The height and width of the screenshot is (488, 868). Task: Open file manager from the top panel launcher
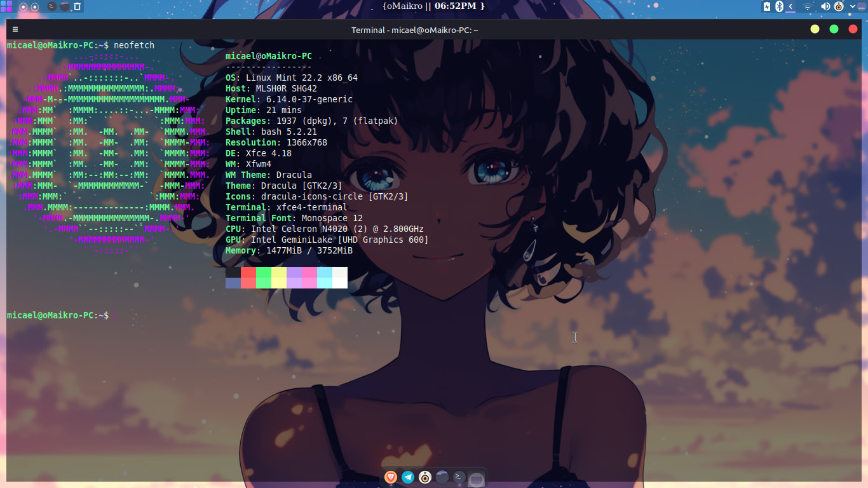pyautogui.click(x=65, y=6)
